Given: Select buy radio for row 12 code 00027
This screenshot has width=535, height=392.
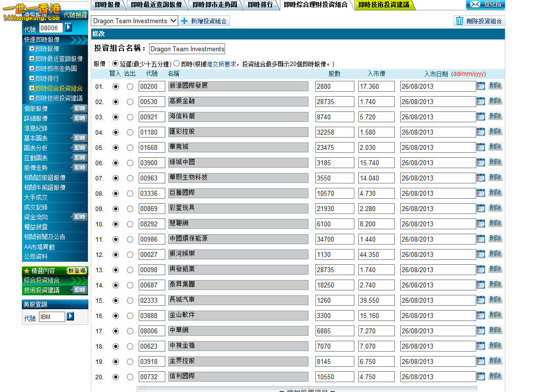Looking at the screenshot, I should coord(115,254).
